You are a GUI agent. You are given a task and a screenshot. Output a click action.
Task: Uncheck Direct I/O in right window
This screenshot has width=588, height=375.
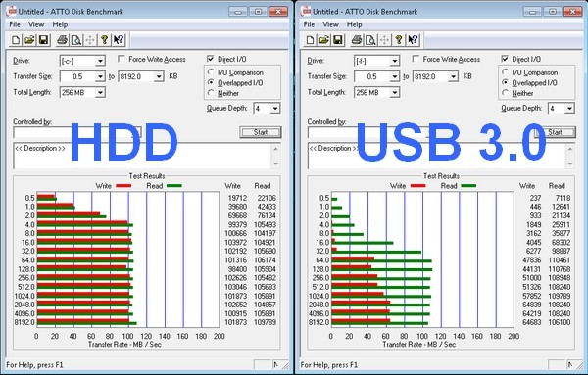point(505,59)
